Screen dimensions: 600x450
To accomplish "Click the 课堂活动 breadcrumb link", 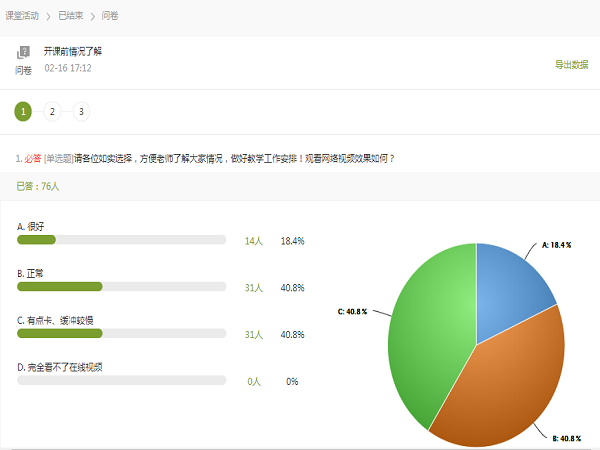I will point(22,16).
